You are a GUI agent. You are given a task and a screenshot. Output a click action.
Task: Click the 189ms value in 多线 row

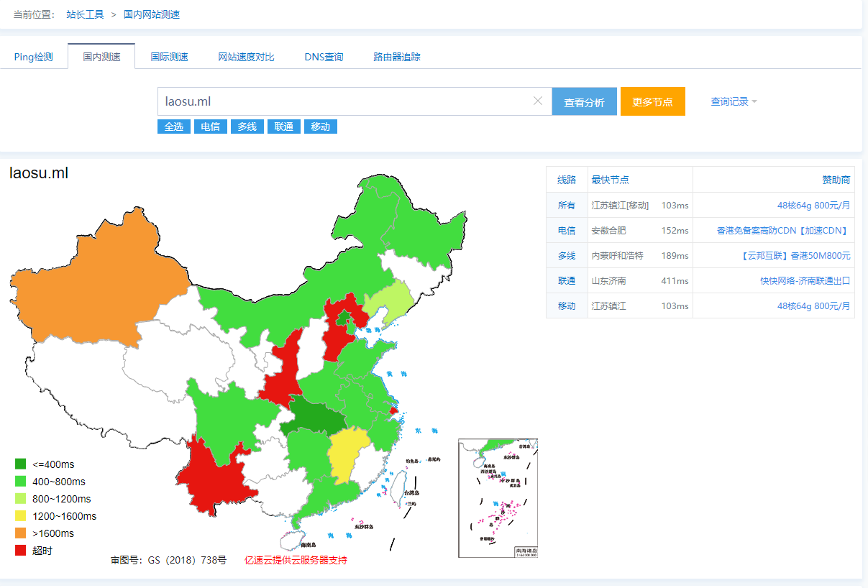(675, 256)
